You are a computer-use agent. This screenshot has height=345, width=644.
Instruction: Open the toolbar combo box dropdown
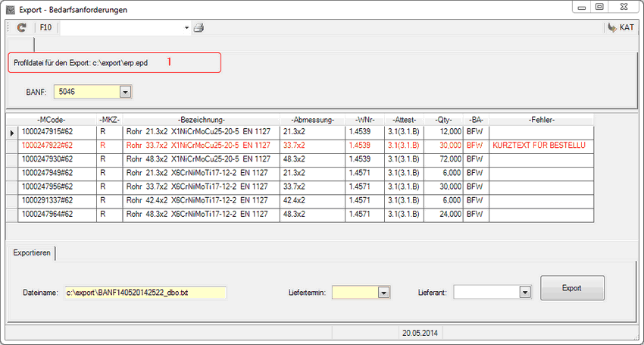click(186, 28)
